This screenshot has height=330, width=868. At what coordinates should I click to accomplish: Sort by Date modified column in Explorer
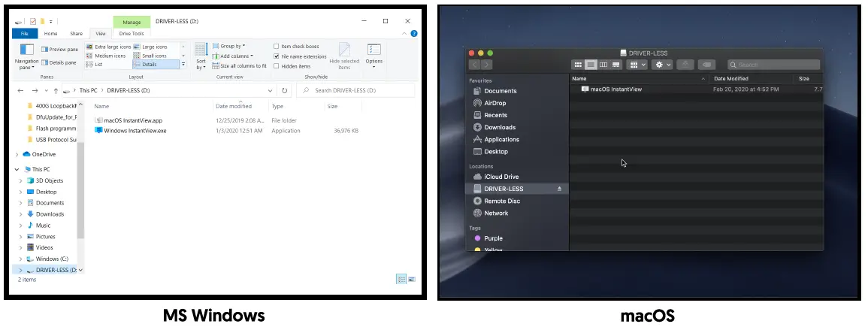pyautogui.click(x=234, y=106)
